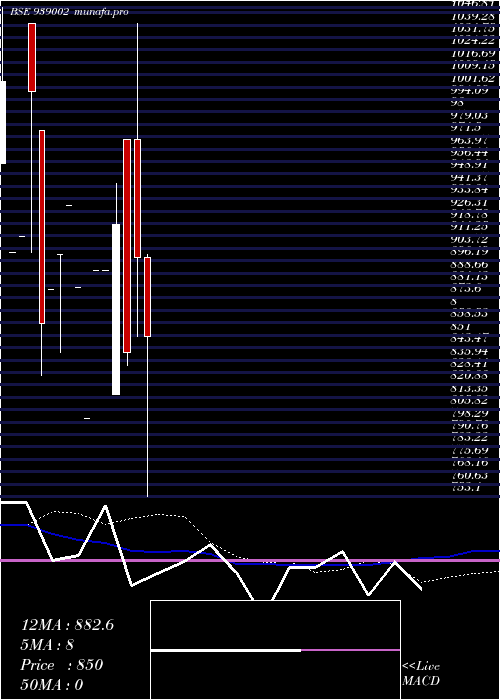The height and width of the screenshot is (700, 500).
Task: Click the 851 price axis label
Action: [x=461, y=327]
